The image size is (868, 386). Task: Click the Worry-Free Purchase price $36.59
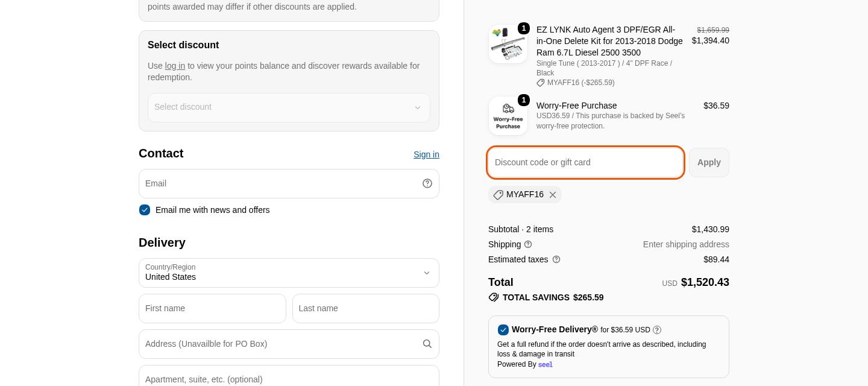tap(716, 106)
